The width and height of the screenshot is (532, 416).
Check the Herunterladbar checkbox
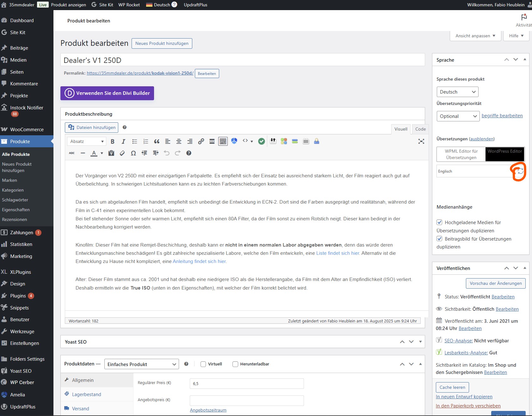(235, 364)
